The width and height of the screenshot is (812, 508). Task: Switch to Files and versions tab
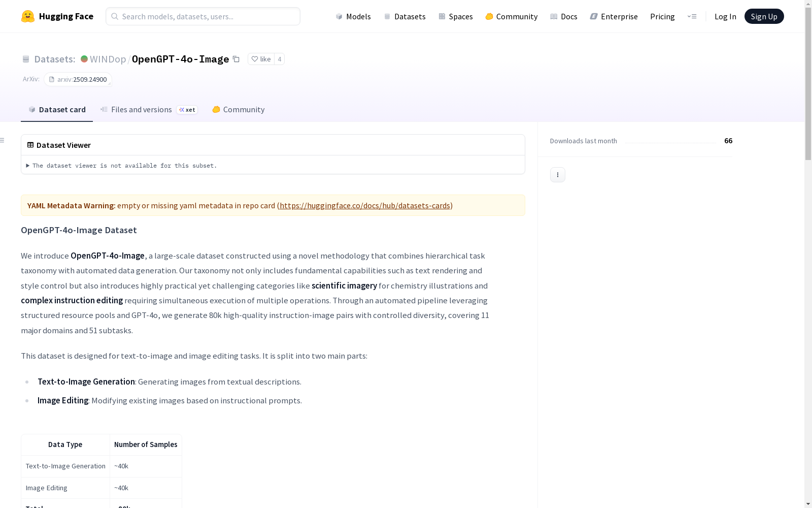[x=149, y=110]
